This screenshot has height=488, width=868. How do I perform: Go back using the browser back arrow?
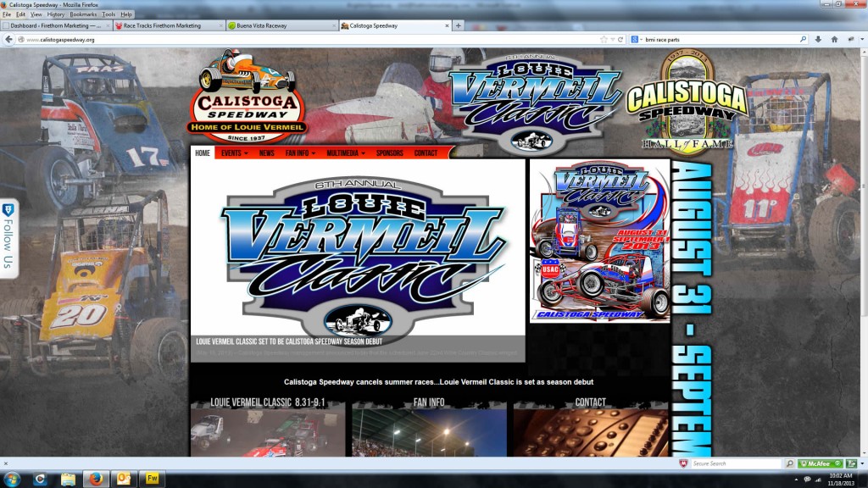[8, 39]
